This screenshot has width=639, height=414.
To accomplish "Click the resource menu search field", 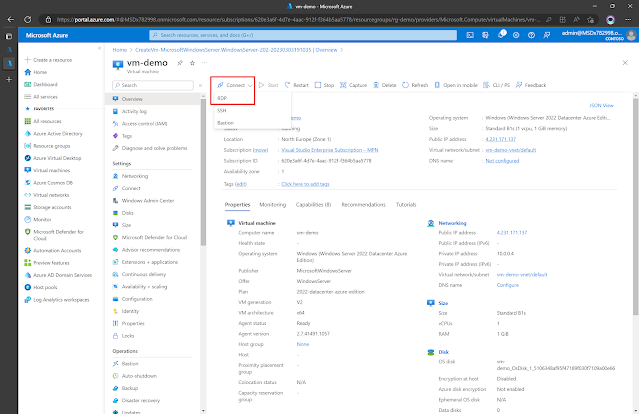I will [153, 85].
